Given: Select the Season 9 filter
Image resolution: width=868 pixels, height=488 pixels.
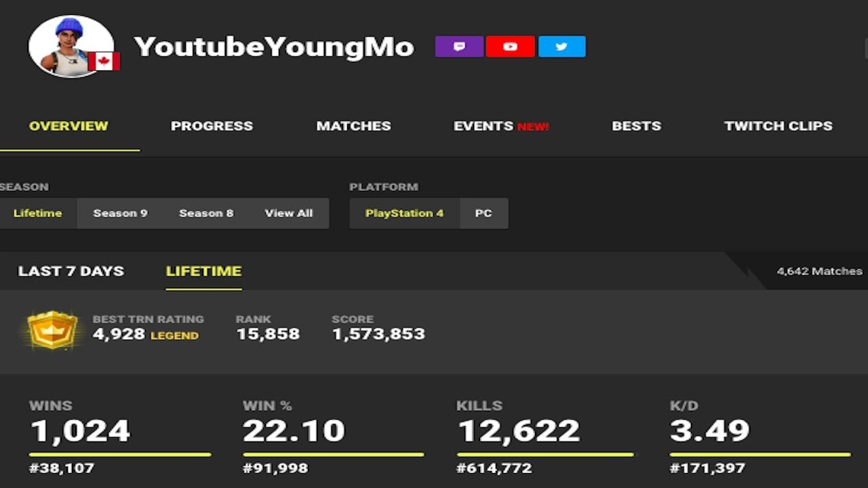Looking at the screenshot, I should [120, 213].
